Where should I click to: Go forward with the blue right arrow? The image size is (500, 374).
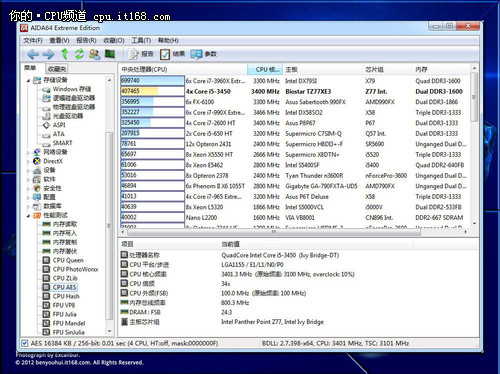[x=48, y=54]
